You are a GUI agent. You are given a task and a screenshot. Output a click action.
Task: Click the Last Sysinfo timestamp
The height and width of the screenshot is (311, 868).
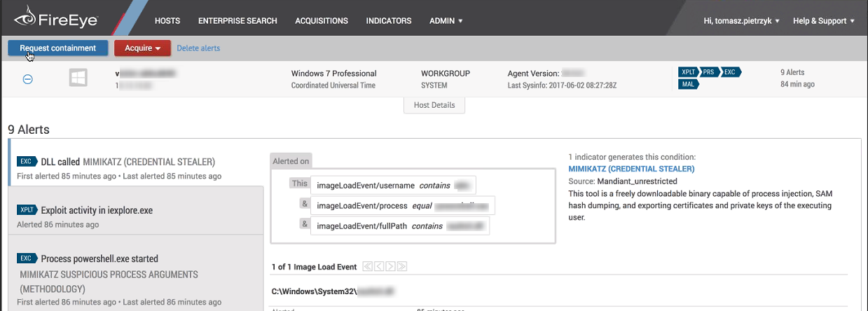click(x=562, y=85)
